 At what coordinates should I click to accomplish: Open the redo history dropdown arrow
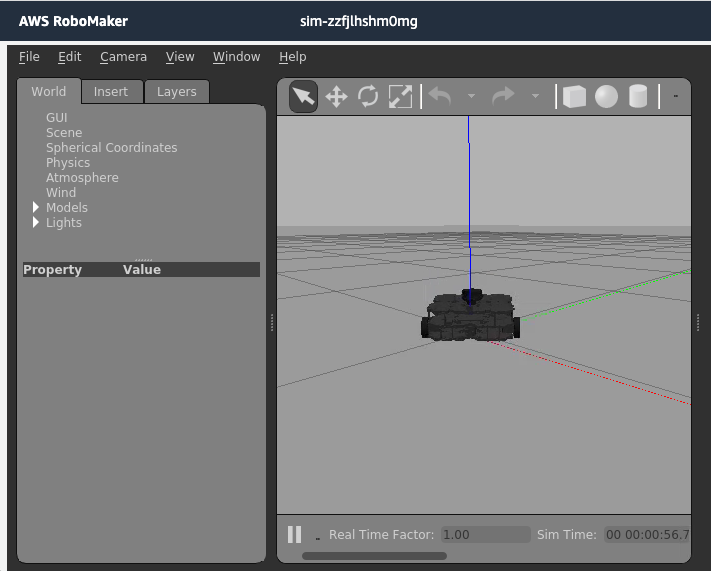pyautogui.click(x=536, y=96)
